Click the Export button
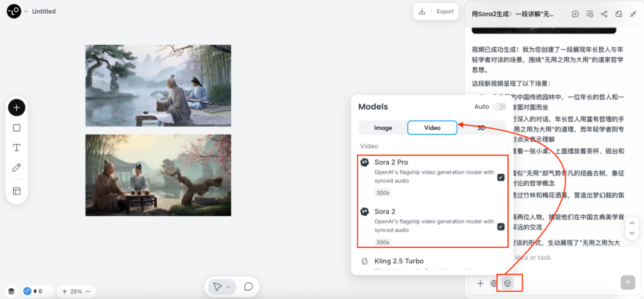The image size is (644, 299). coord(445,11)
